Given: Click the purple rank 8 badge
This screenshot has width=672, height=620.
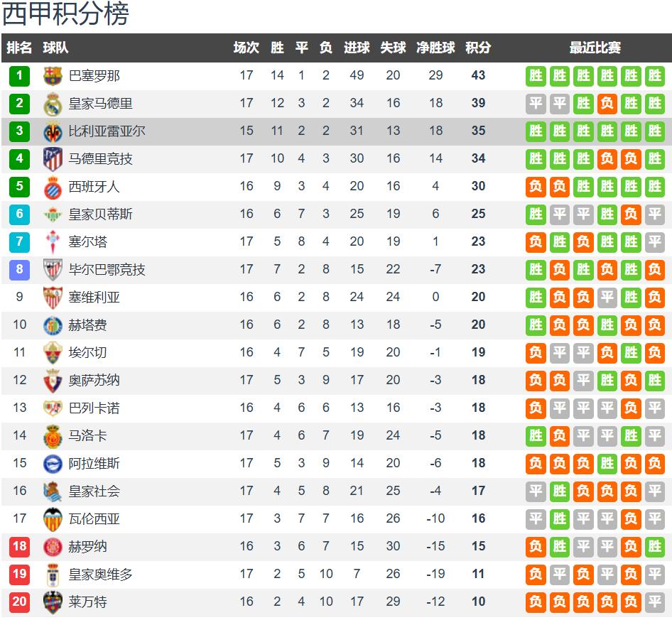Looking at the screenshot, I should tap(19, 269).
